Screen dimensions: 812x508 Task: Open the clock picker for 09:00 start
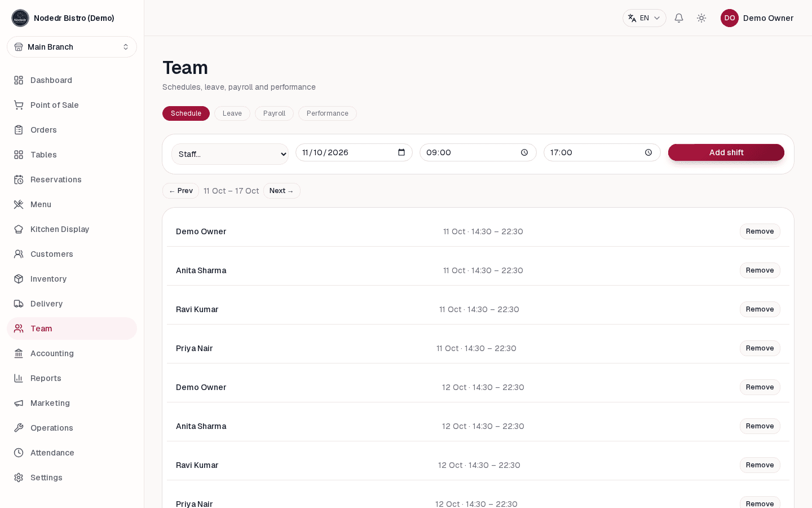(x=524, y=152)
